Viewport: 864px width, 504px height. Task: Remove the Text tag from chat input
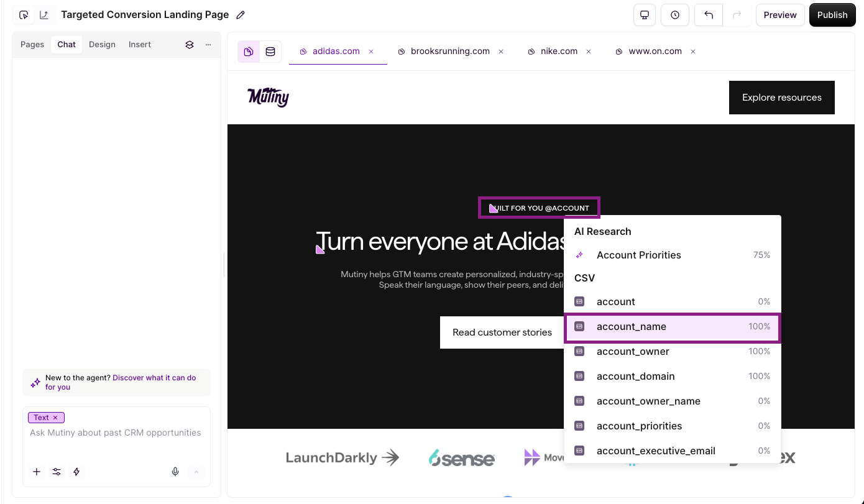coord(55,418)
